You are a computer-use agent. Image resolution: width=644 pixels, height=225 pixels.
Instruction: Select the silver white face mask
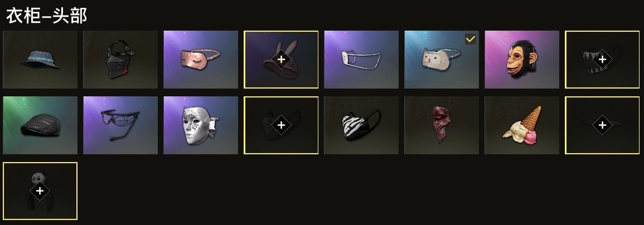tap(201, 125)
